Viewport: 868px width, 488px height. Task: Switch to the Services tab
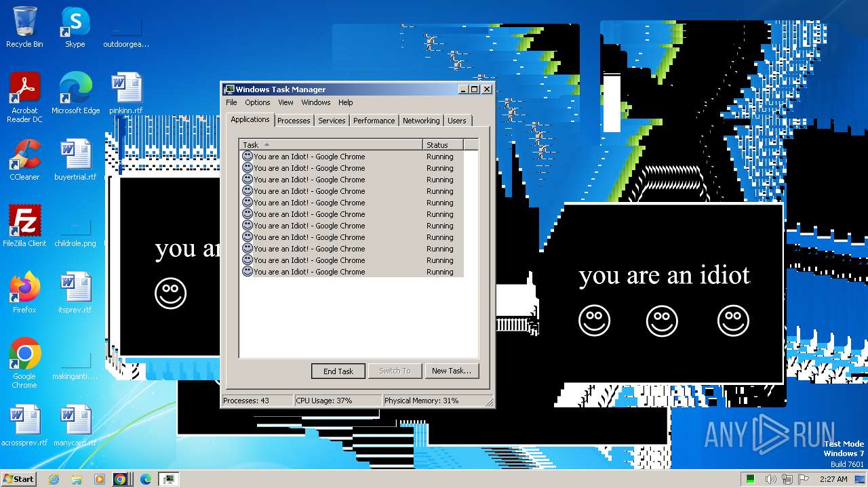click(332, 121)
